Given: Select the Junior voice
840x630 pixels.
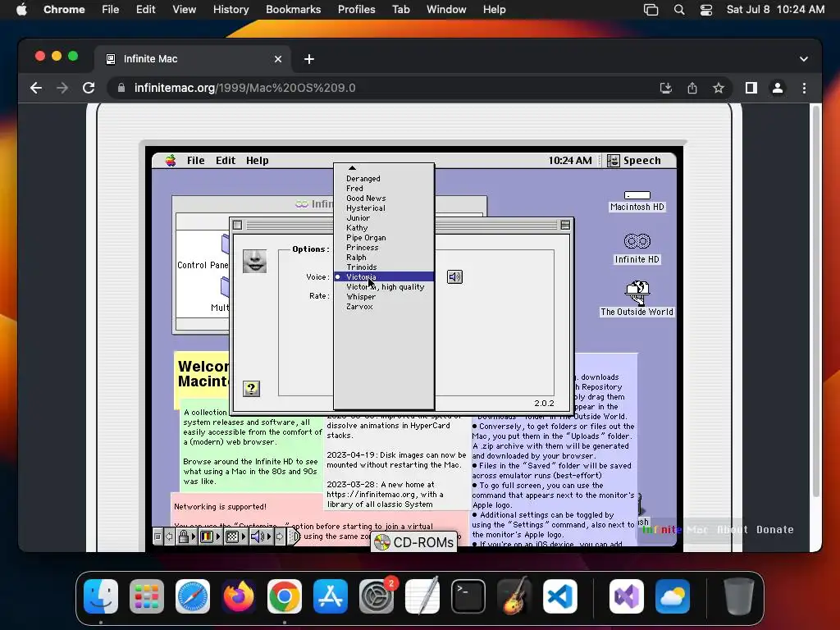Looking at the screenshot, I should (384, 218).
